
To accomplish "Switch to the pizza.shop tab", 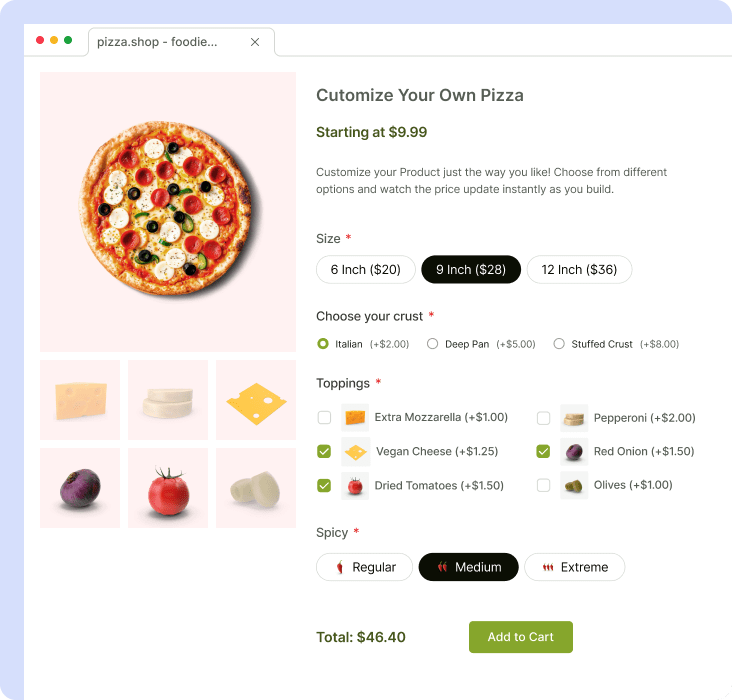I will (157, 42).
